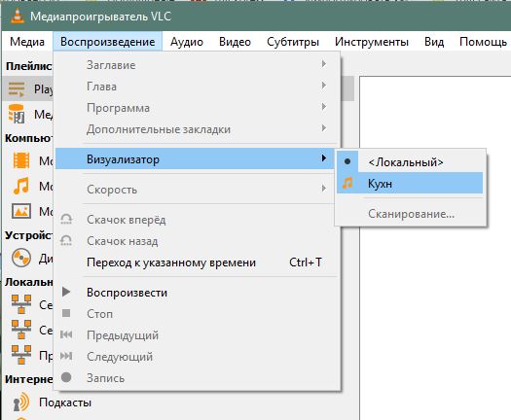Expand the Дополнительные закладки submenu arrow

[323, 128]
